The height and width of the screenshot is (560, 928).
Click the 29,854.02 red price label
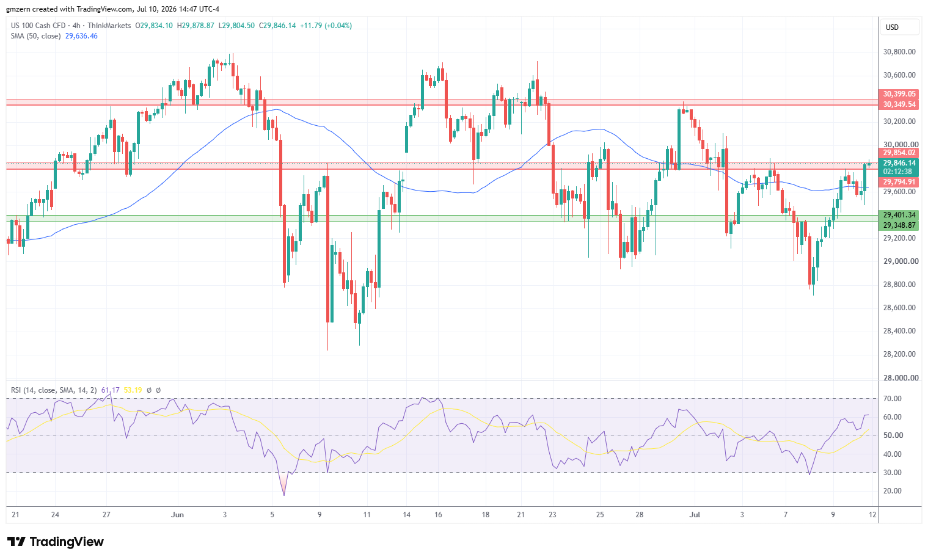[x=899, y=153]
